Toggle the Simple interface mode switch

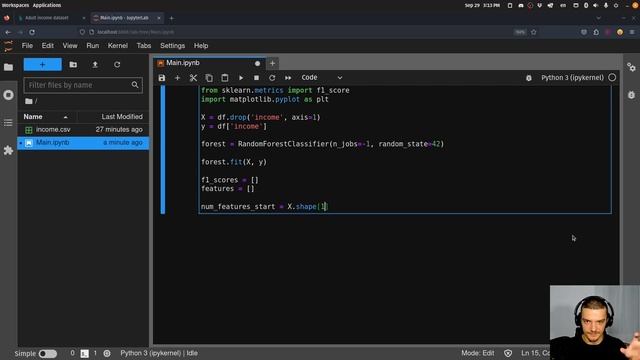click(48, 353)
